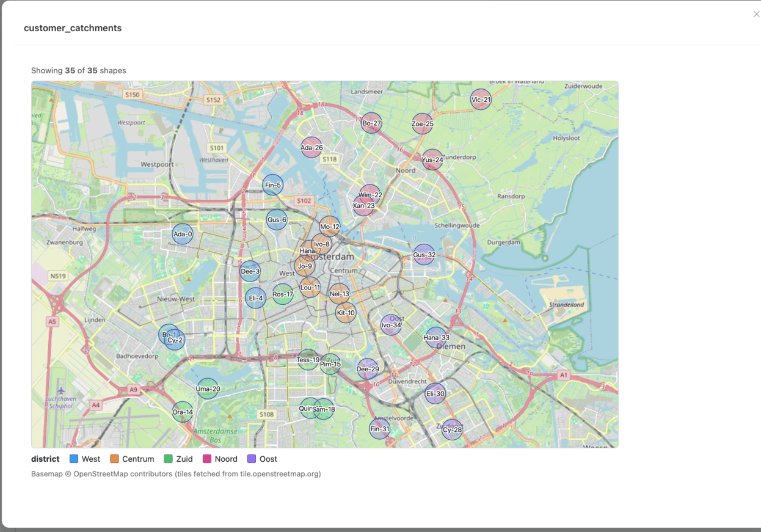Click the 'Oost' legend label
The image size is (761, 532).
tap(268, 459)
